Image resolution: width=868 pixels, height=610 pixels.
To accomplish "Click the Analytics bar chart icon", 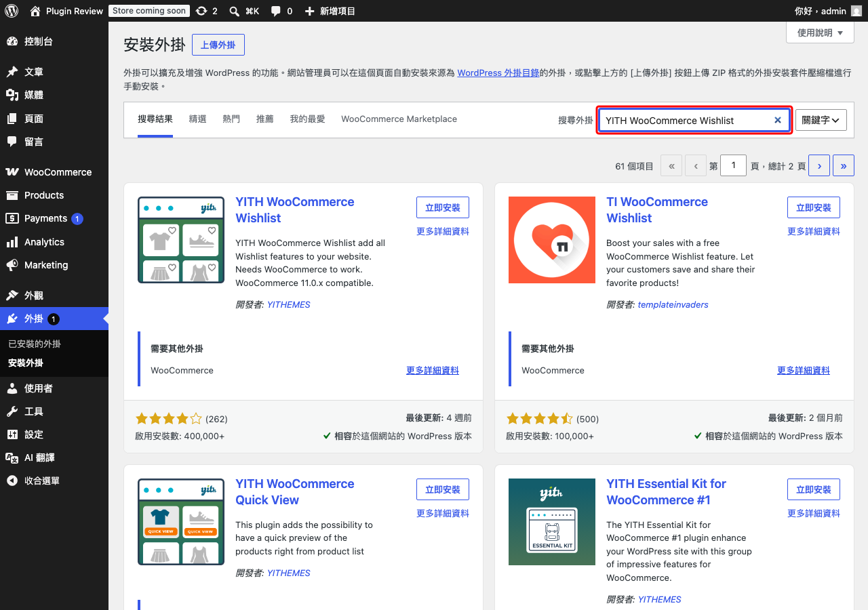I will pos(12,242).
